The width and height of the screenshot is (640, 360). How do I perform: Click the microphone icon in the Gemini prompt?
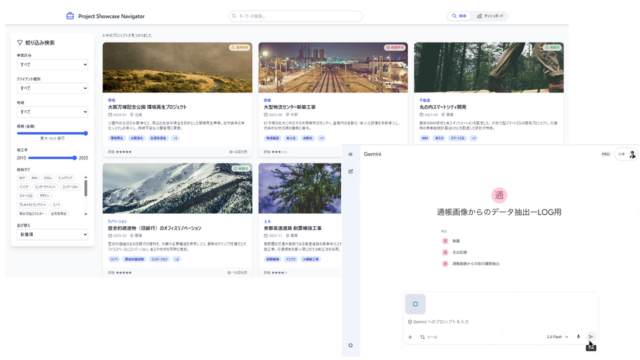(x=578, y=337)
